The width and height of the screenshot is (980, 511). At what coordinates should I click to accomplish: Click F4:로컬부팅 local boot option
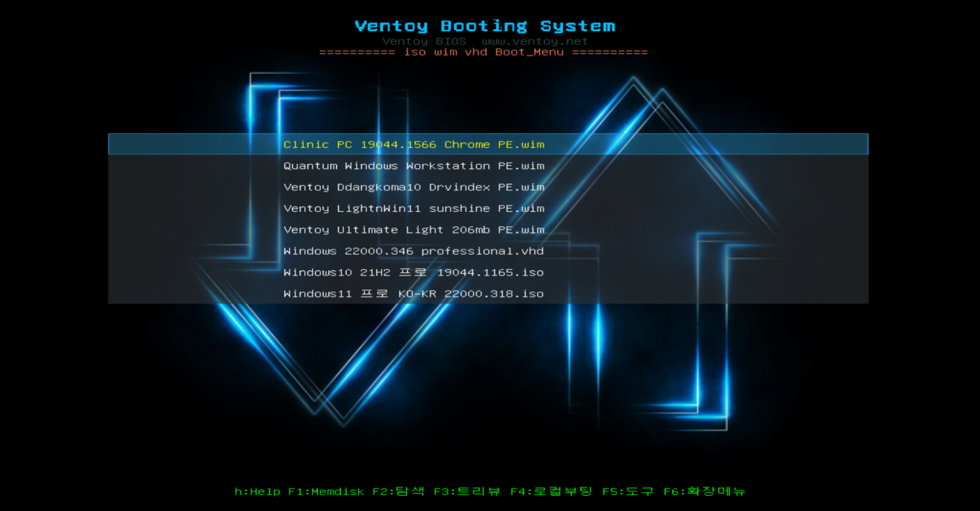pos(551,492)
